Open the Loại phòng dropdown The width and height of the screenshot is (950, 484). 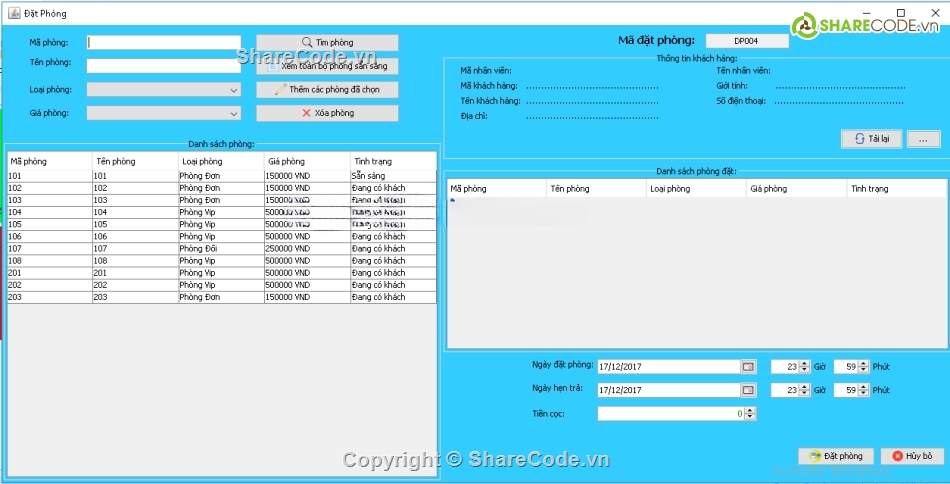pyautogui.click(x=164, y=90)
